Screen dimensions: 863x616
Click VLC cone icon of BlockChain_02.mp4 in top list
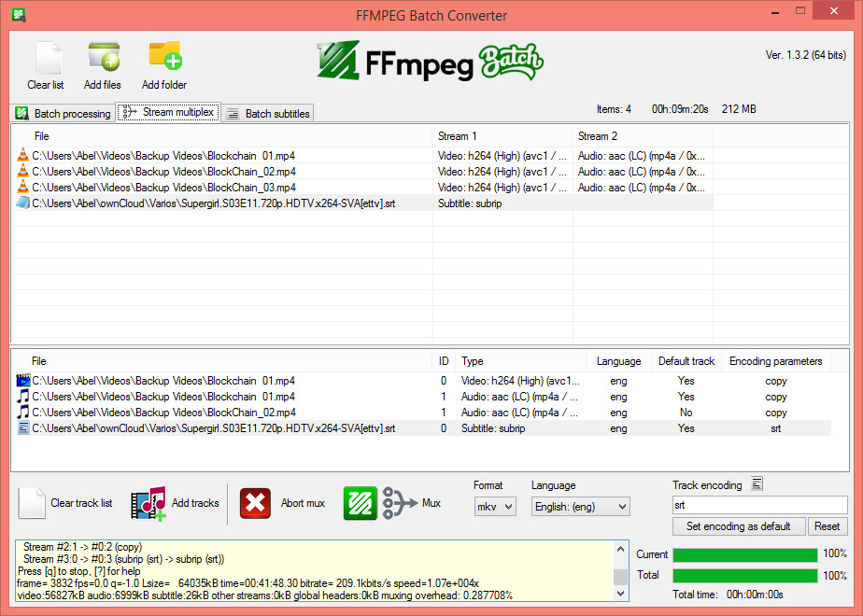point(22,171)
